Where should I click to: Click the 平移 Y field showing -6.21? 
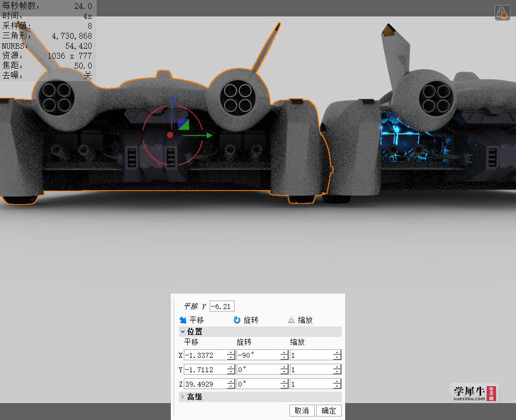222,306
